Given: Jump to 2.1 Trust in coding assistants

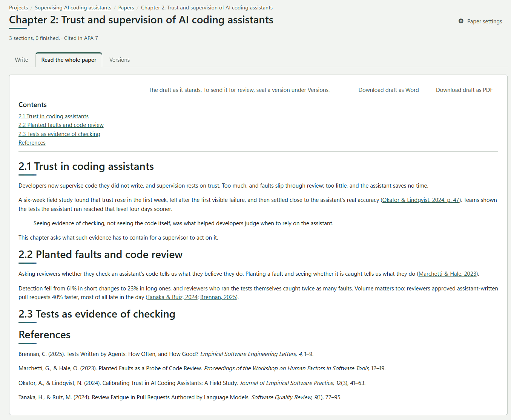Looking at the screenshot, I should pos(54,116).
